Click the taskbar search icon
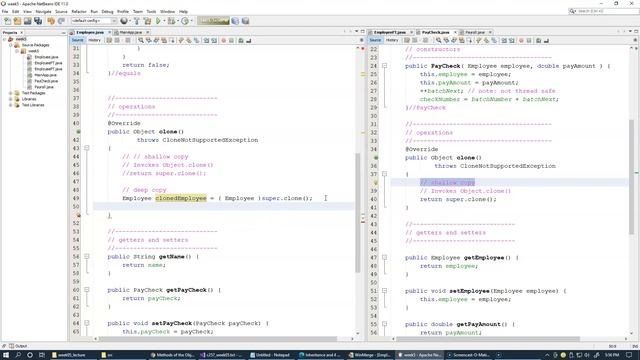 tap(18, 355)
